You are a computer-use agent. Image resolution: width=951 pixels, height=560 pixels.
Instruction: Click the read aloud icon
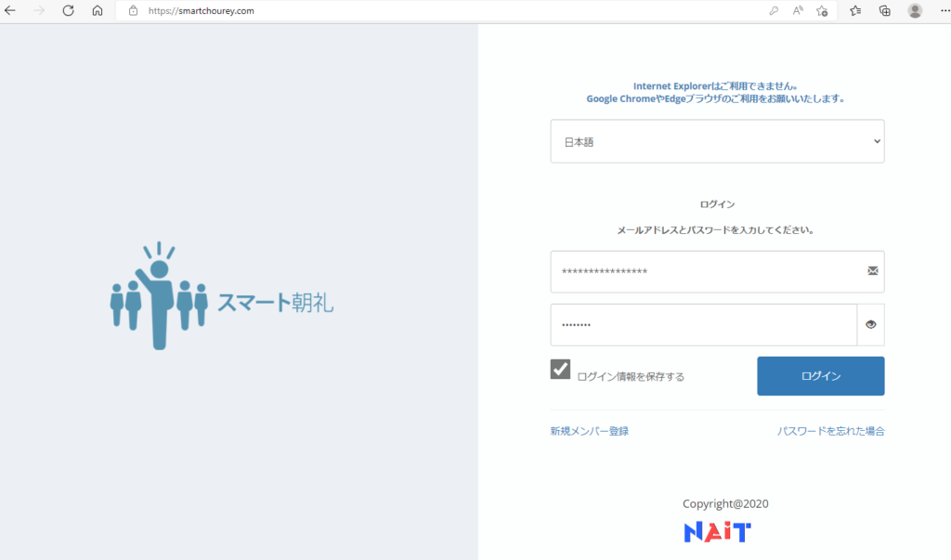click(798, 11)
